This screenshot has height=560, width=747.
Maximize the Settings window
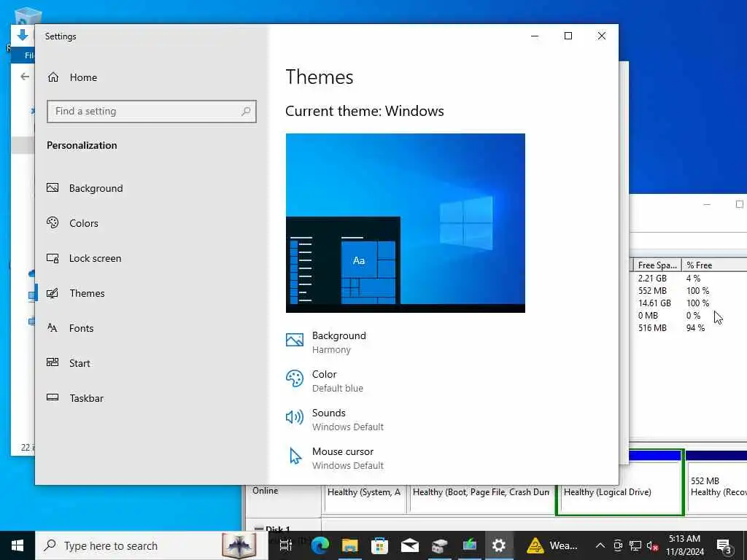(x=568, y=36)
